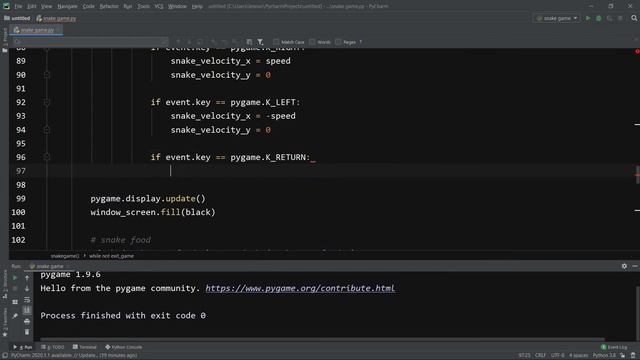Enable the Regex checkbox

pyautogui.click(x=338, y=42)
